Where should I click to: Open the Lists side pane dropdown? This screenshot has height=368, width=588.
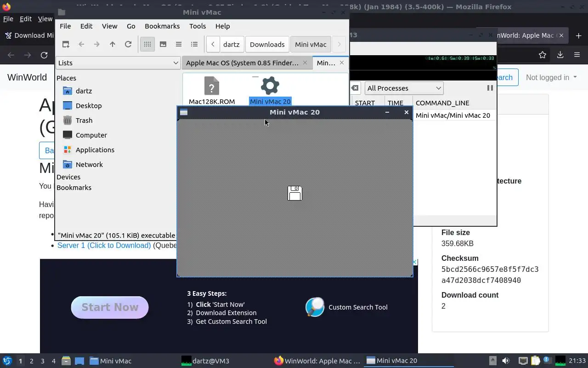(118, 63)
